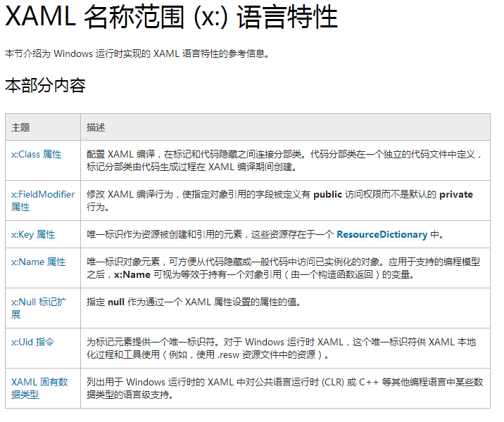Open the x:Name 属性 link
This screenshot has width=504, height=422.
click(38, 262)
